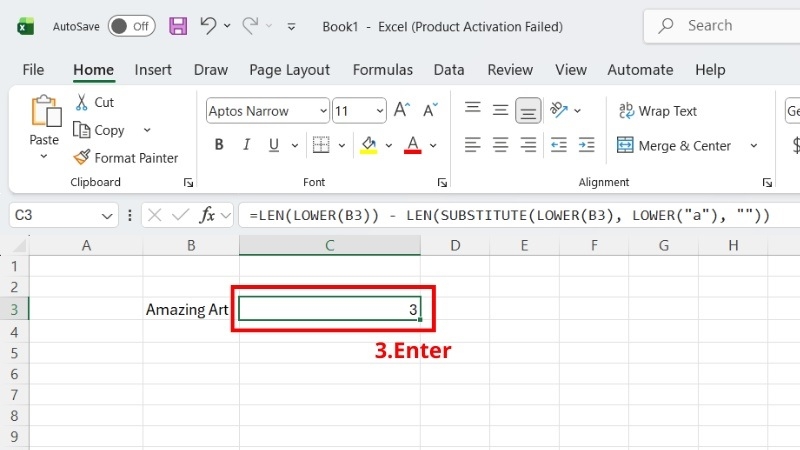This screenshot has width=800, height=450.
Task: Toggle the AutoSave switch on
Action: (132, 26)
